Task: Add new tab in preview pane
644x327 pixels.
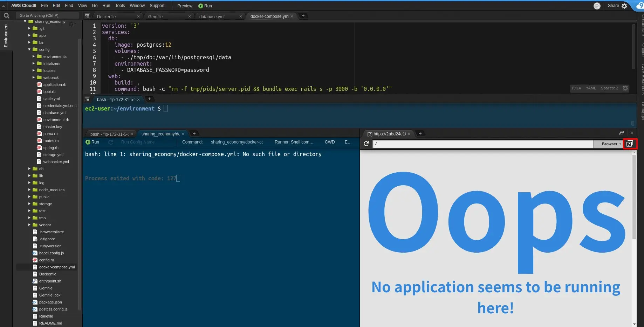Action: [x=420, y=133]
